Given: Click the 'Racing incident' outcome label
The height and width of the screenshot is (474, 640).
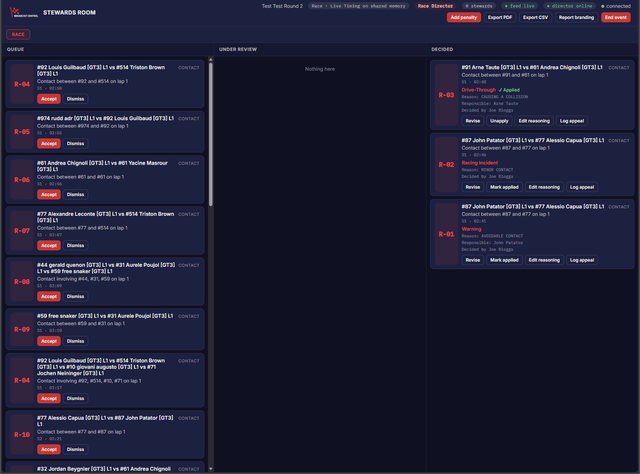Looking at the screenshot, I should [480, 163].
